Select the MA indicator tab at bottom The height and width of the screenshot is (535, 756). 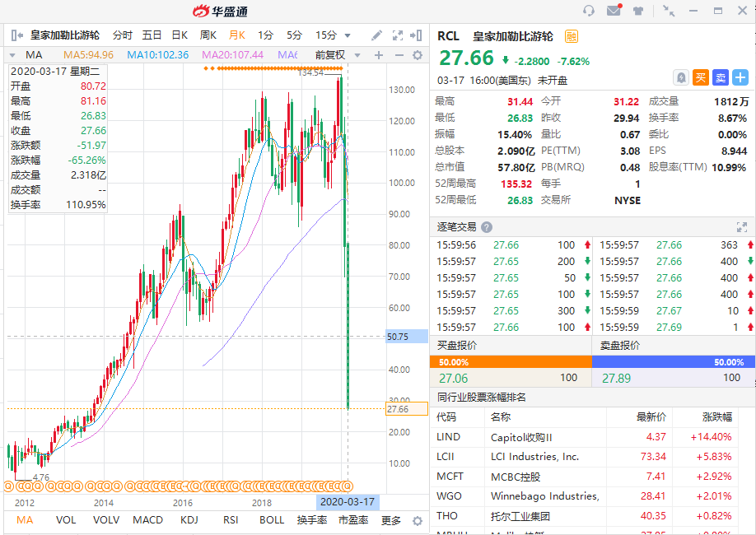[25, 520]
